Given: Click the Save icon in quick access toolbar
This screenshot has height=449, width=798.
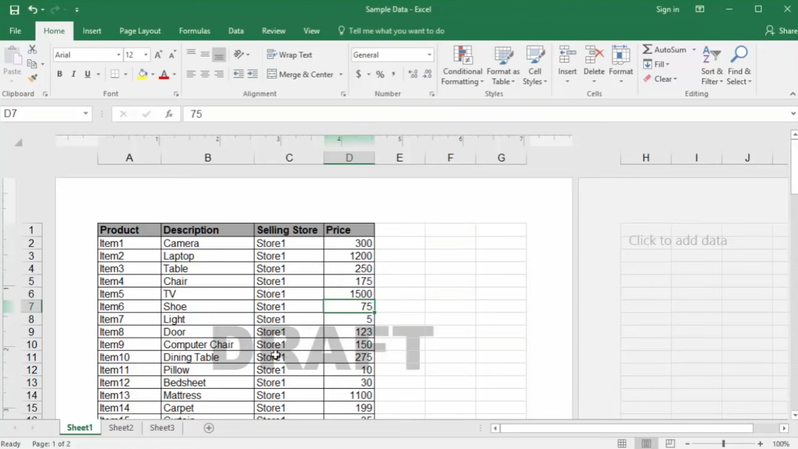Looking at the screenshot, I should click(14, 10).
